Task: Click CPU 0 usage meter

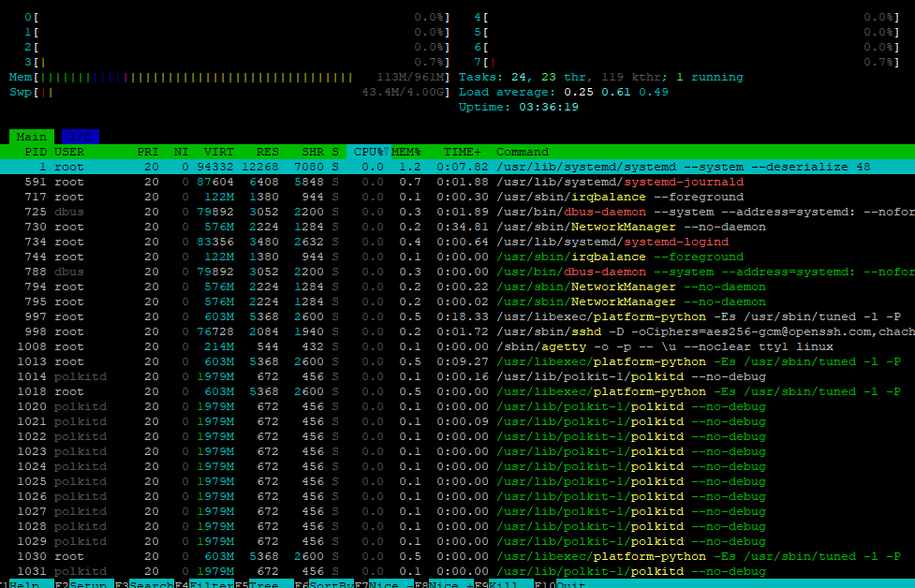Action: click(238, 17)
